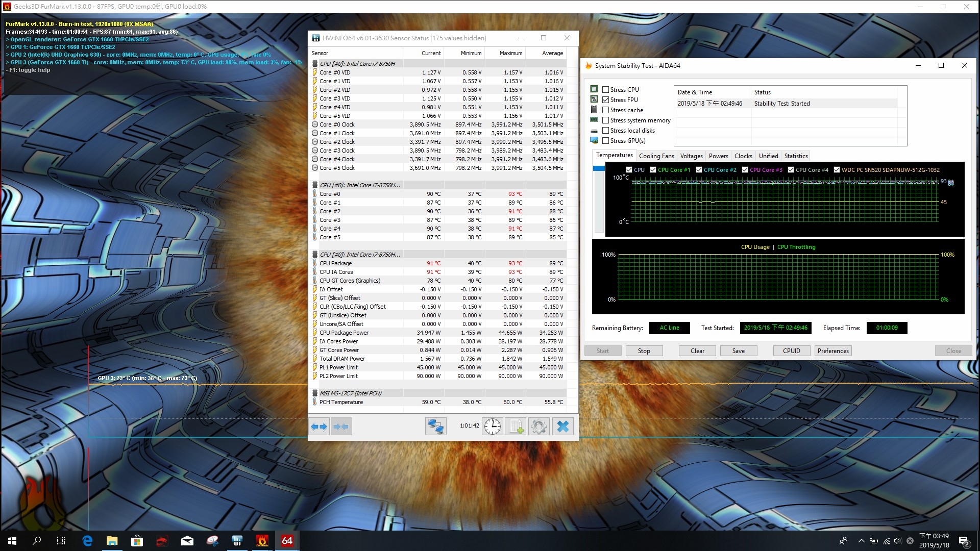Open Windows Start menu
Viewport: 980px width, 551px height.
tap(12, 541)
